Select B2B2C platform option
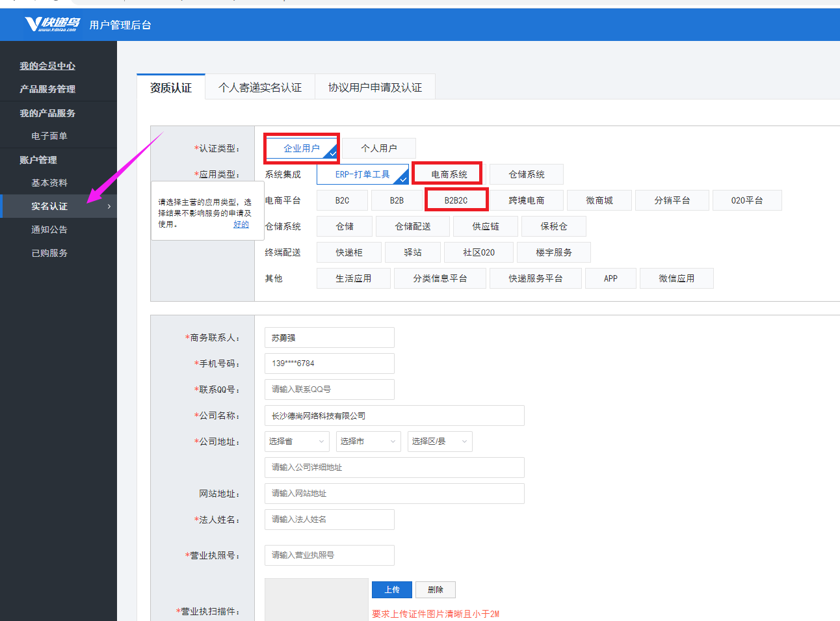This screenshot has height=621, width=840. 456,200
